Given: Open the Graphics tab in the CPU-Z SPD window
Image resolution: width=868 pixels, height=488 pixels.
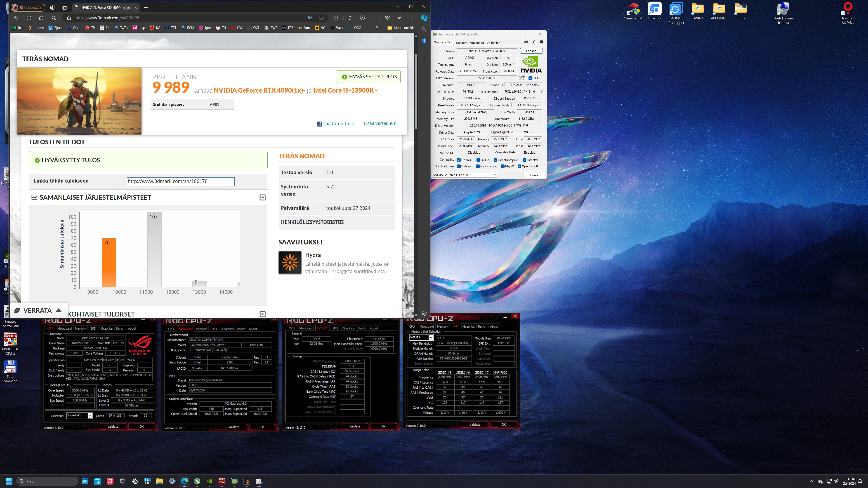Looking at the screenshot, I should point(469,326).
